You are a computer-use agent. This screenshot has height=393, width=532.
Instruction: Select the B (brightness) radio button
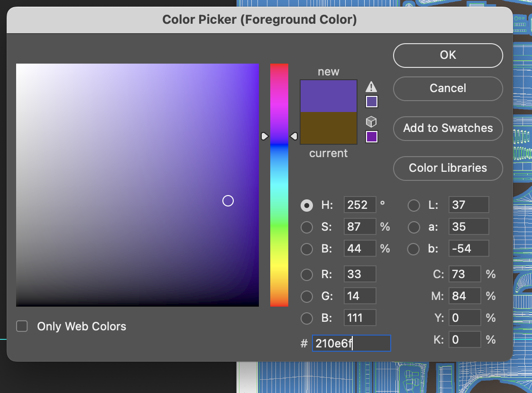[x=307, y=249]
